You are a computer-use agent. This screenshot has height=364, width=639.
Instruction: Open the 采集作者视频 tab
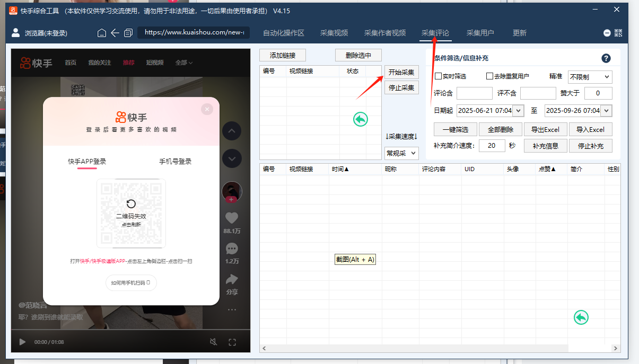[x=385, y=33]
